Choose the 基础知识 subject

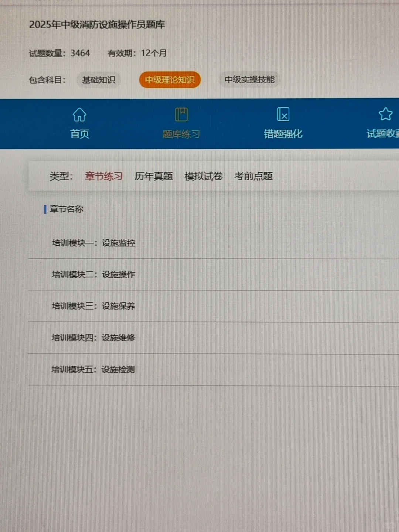pos(98,80)
